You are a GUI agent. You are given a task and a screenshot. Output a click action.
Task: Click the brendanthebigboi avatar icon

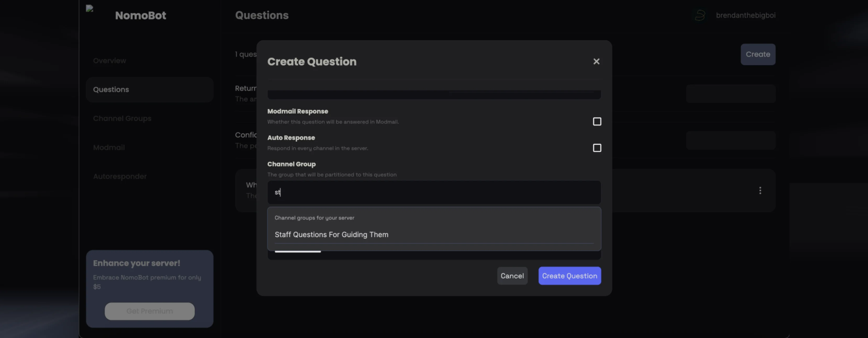pos(699,15)
